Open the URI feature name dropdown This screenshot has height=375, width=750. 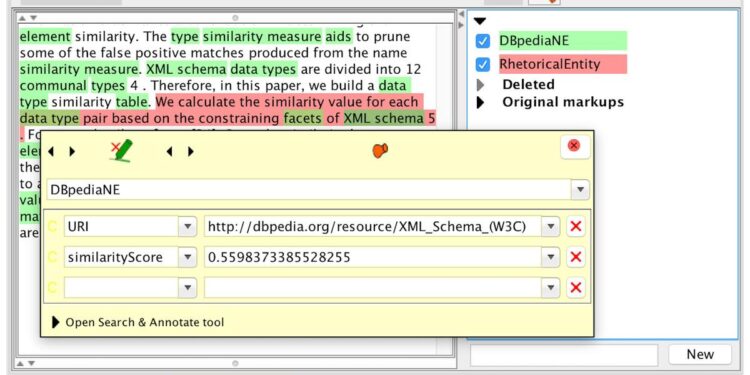pos(188,227)
